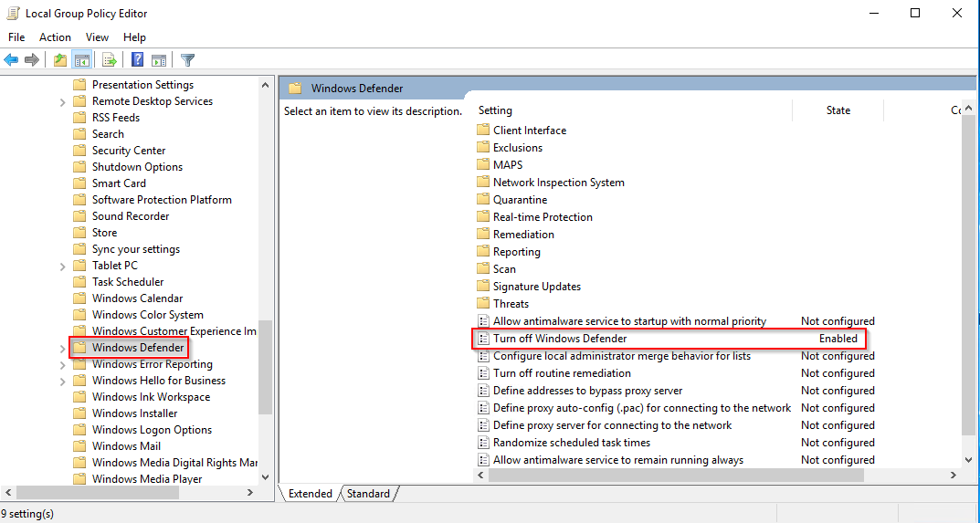The width and height of the screenshot is (980, 523).
Task: Expand the Tablet PC tree node
Action: pyautogui.click(x=62, y=267)
